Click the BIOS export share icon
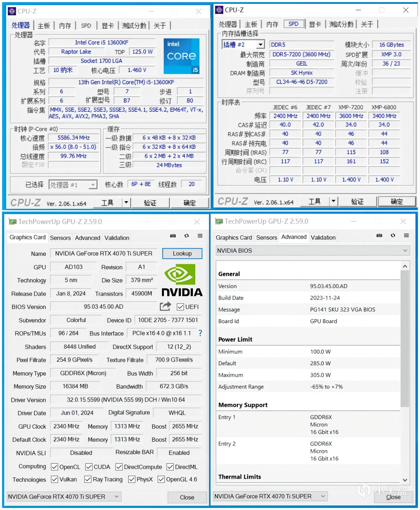The height and width of the screenshot is (510, 420). tap(165, 306)
